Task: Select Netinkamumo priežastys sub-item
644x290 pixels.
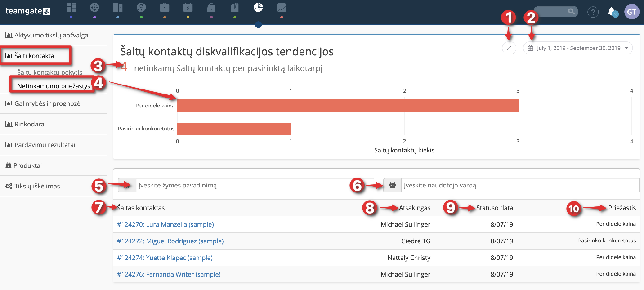Action: click(x=54, y=85)
